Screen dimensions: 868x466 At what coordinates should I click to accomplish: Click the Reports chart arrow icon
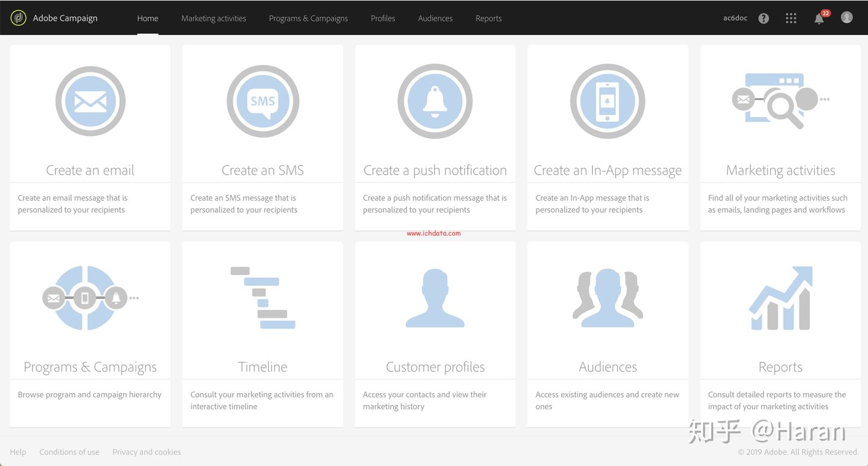click(x=781, y=298)
